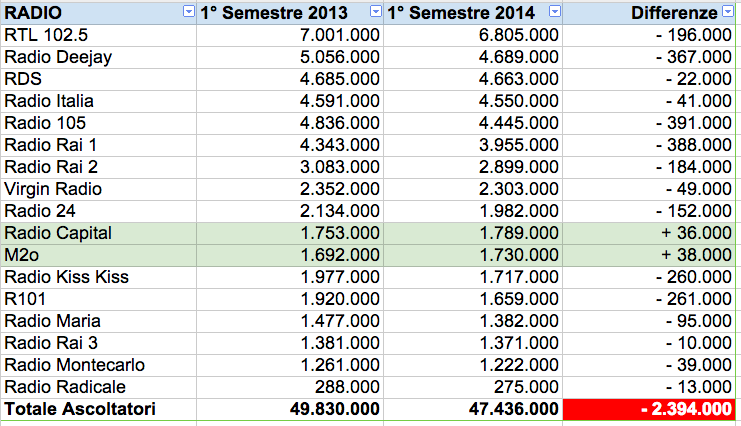Select the Virgin Radio cell
Image resolution: width=741 pixels, height=426 pixels.
(98, 190)
